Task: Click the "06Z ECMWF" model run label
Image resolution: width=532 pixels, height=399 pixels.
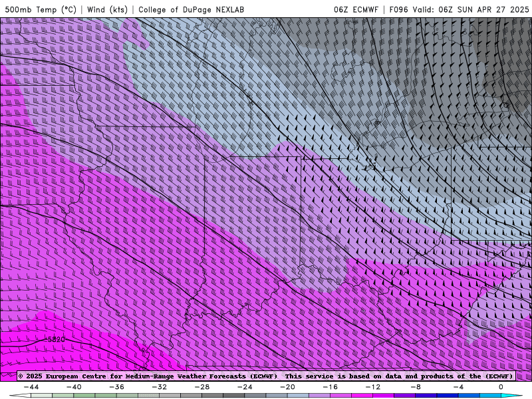Action: pyautogui.click(x=356, y=9)
